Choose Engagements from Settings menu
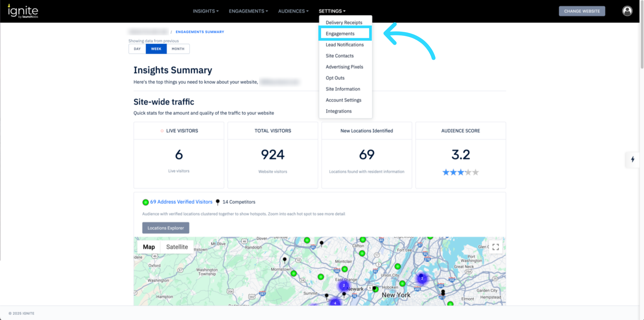The height and width of the screenshot is (320, 644). coord(340,34)
